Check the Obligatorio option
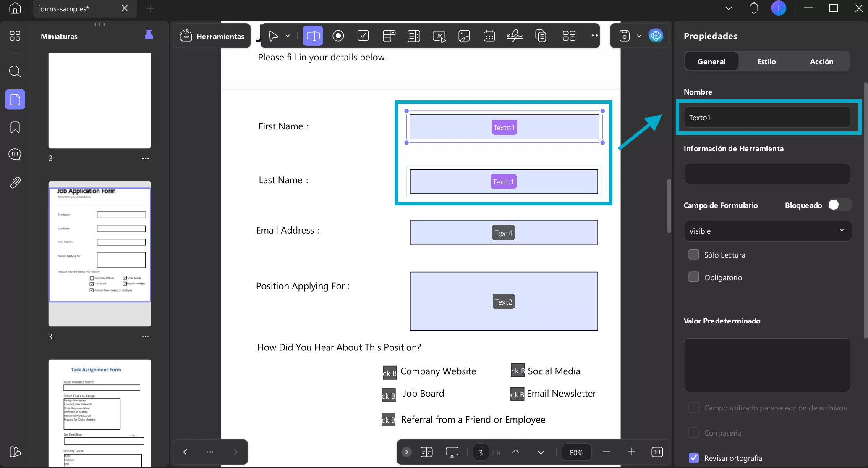Image resolution: width=868 pixels, height=468 pixels. tap(694, 277)
